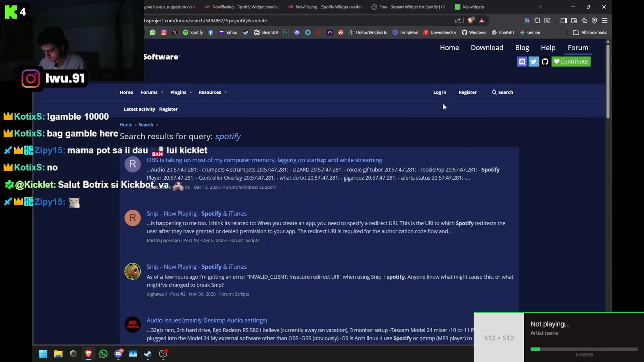Open the UnKnoWnCheaTs bookmark
The width and height of the screenshot is (644, 362).
click(368, 32)
